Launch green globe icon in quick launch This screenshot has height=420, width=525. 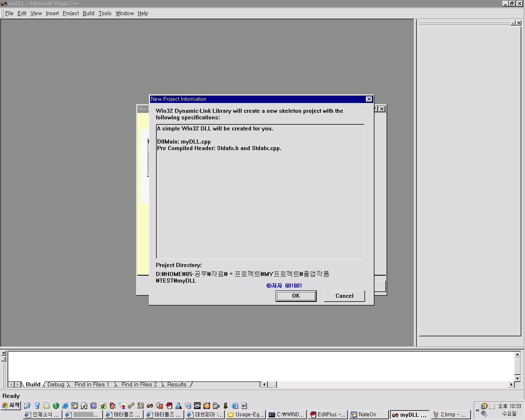coord(56,406)
